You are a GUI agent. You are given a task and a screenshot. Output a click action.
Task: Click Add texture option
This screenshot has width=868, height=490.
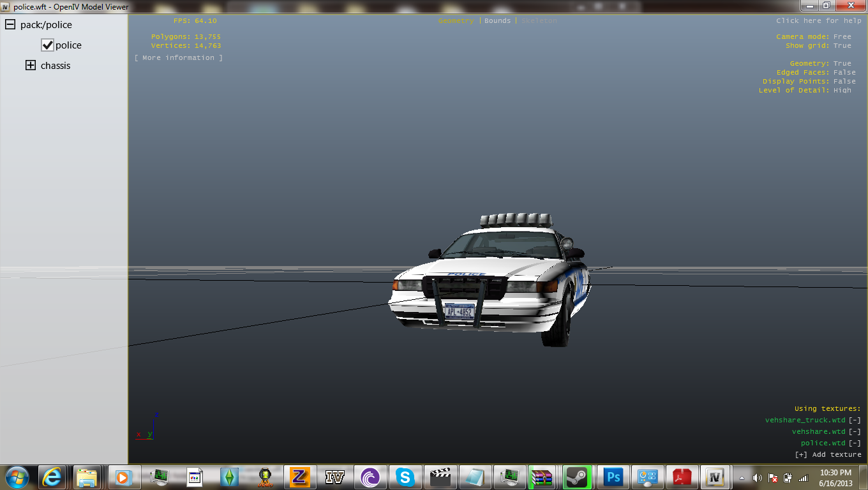coord(828,455)
